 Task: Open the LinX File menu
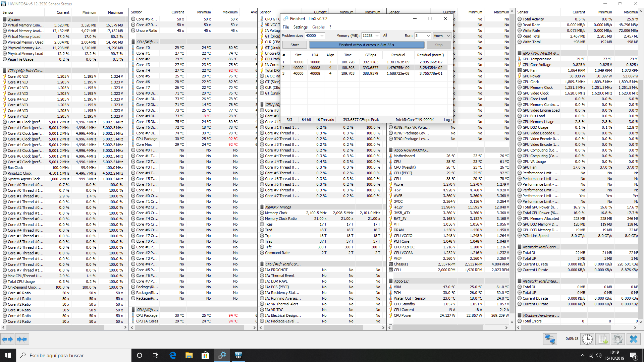(x=286, y=27)
